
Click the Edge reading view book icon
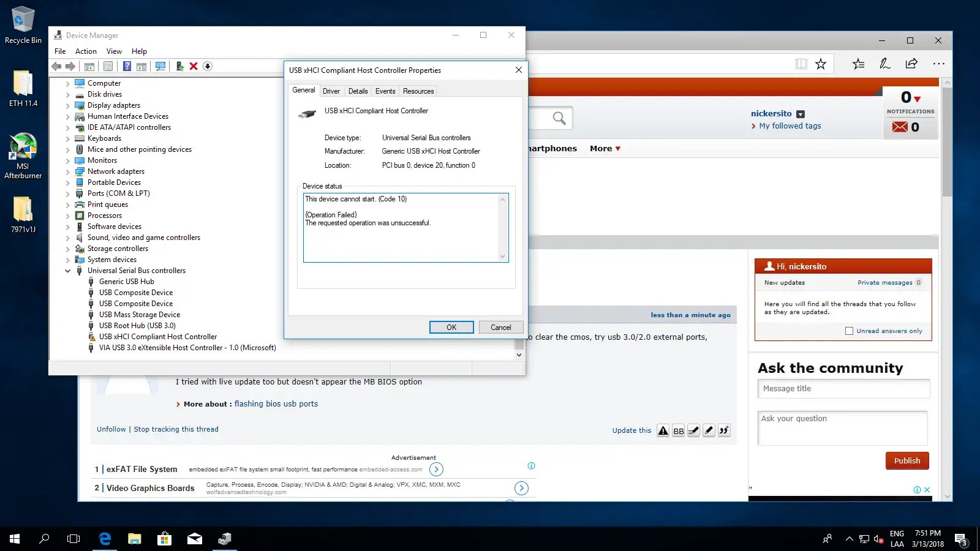click(801, 64)
